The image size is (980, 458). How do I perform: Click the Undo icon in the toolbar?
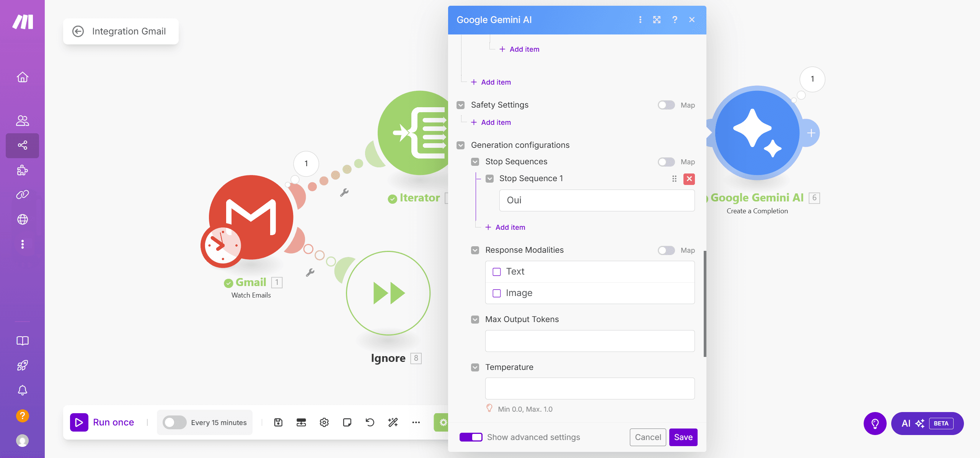point(370,422)
